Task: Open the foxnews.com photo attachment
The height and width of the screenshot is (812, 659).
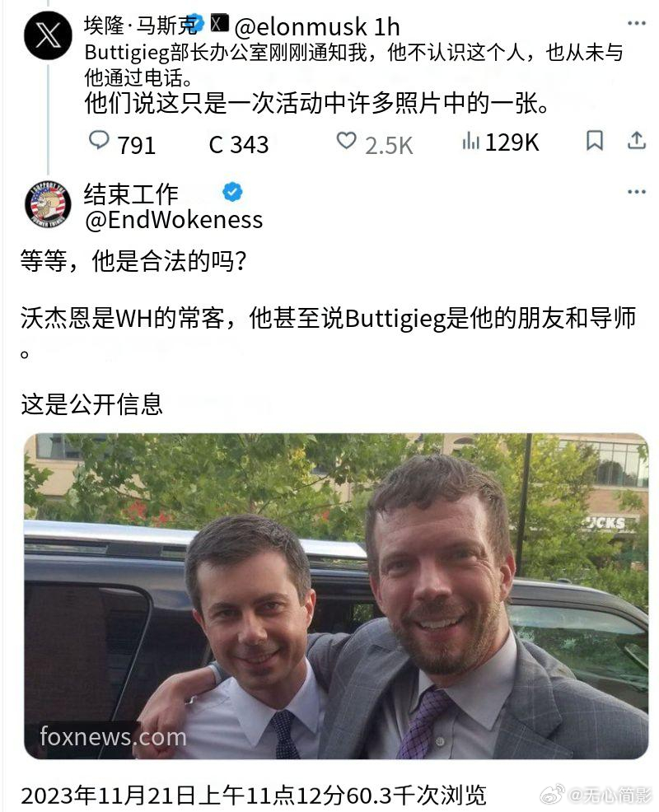Action: tap(336, 596)
